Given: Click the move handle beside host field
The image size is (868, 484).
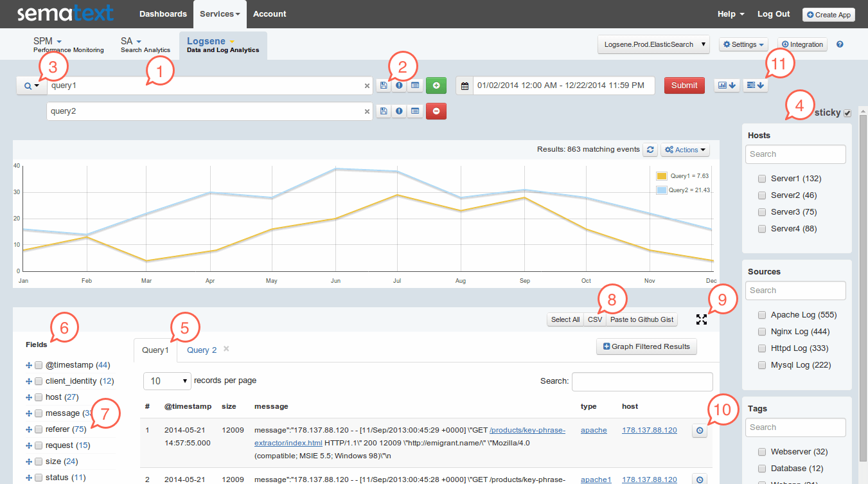Looking at the screenshot, I should [x=28, y=397].
